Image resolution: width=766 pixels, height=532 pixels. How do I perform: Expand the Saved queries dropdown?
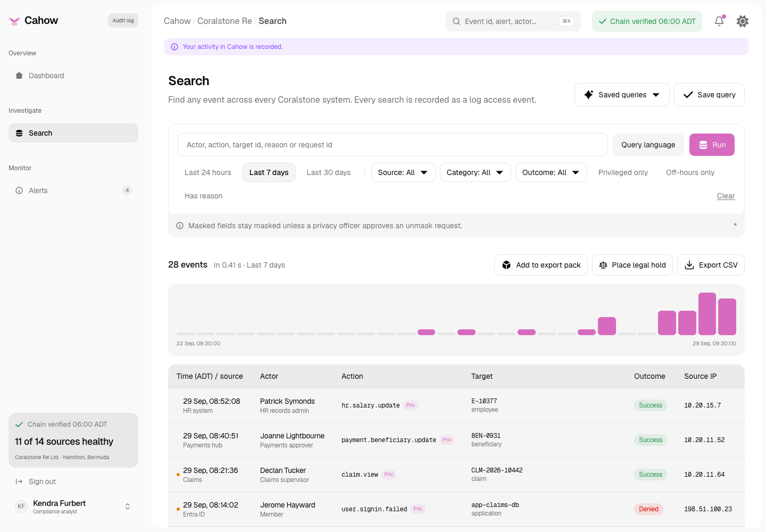622,95
